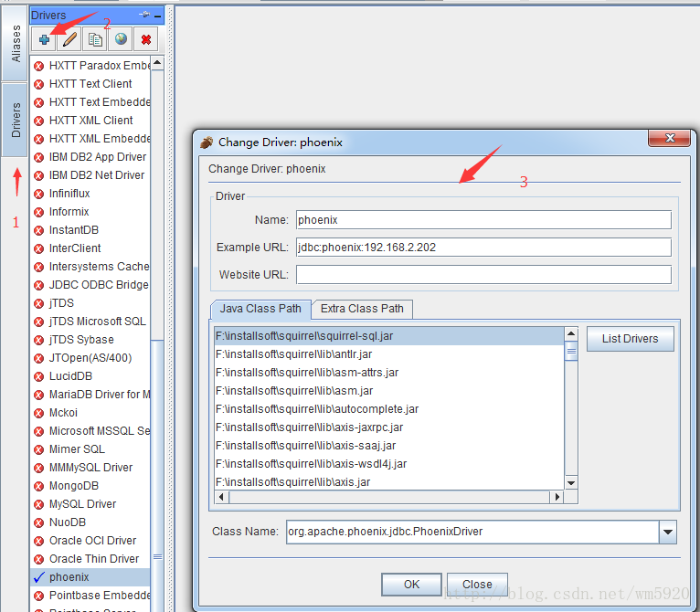Select lib\asm.jar in class path list
The width and height of the screenshot is (700, 612).
click(x=389, y=391)
